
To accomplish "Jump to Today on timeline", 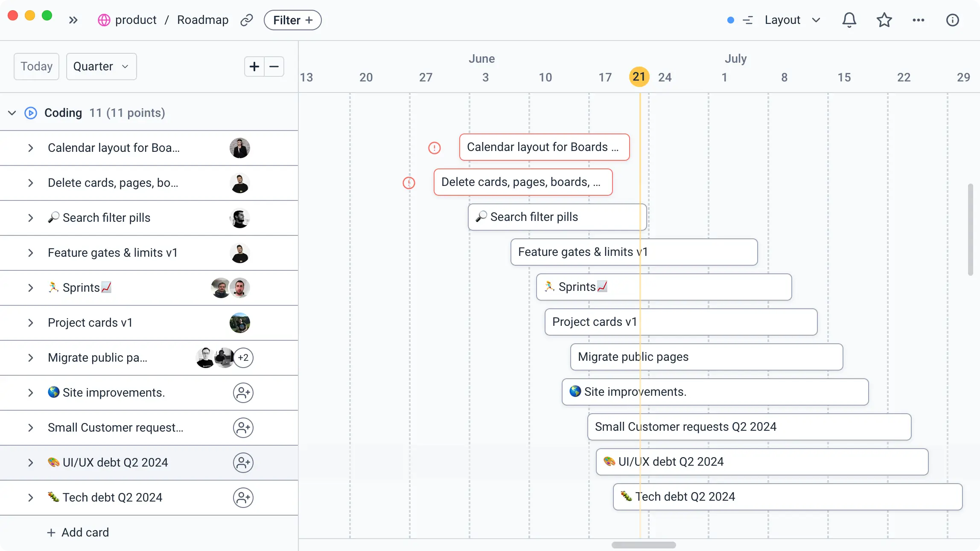I will pyautogui.click(x=36, y=67).
